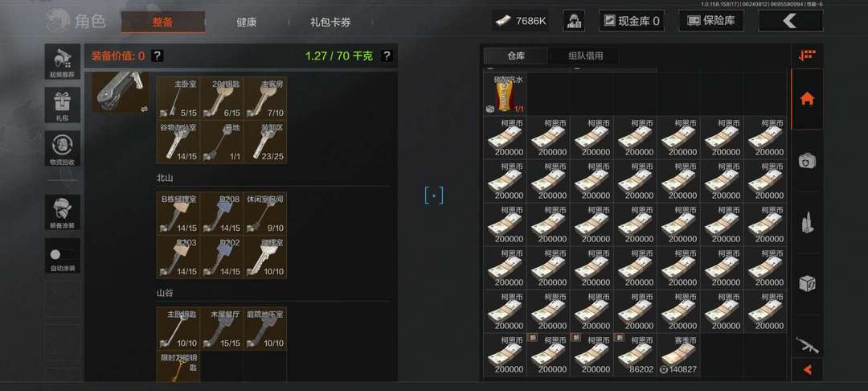Select the 赛季币 140827 stack
Screen dimensions: 868x391
coord(678,355)
